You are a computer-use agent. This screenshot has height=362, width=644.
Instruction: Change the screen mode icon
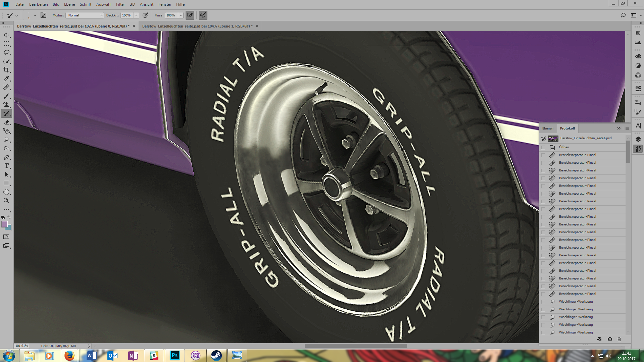(6, 246)
